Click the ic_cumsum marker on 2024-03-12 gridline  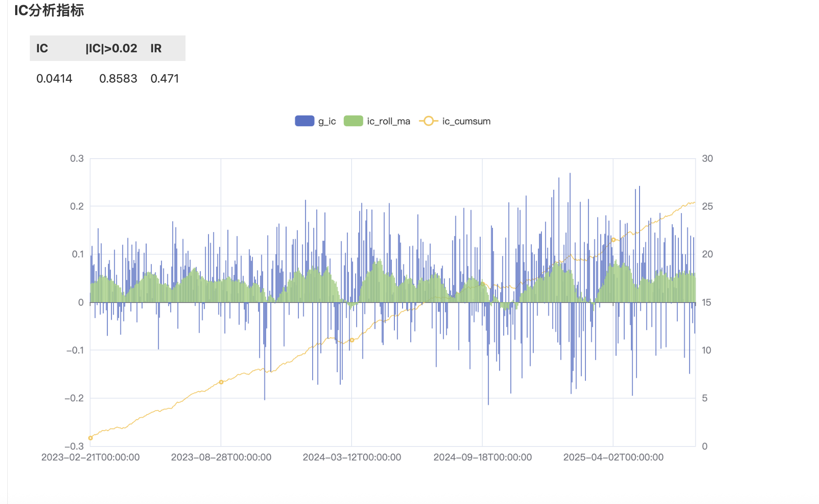pyautogui.click(x=352, y=340)
